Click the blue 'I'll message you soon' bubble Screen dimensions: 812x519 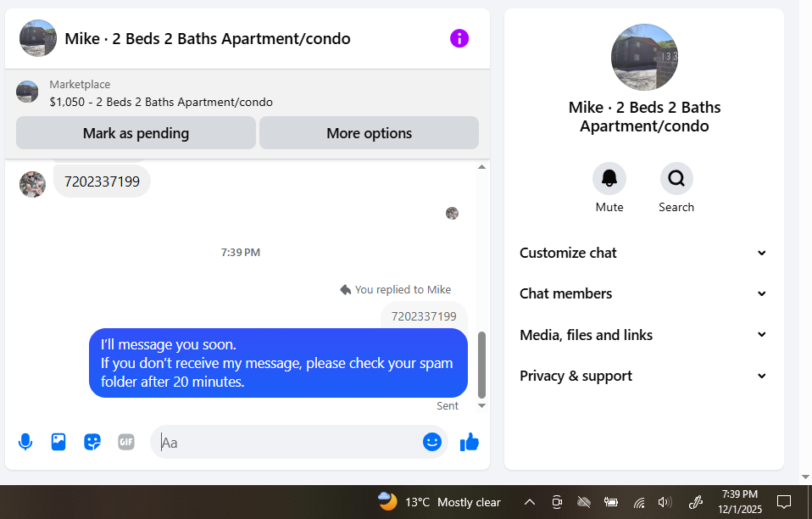click(x=278, y=363)
